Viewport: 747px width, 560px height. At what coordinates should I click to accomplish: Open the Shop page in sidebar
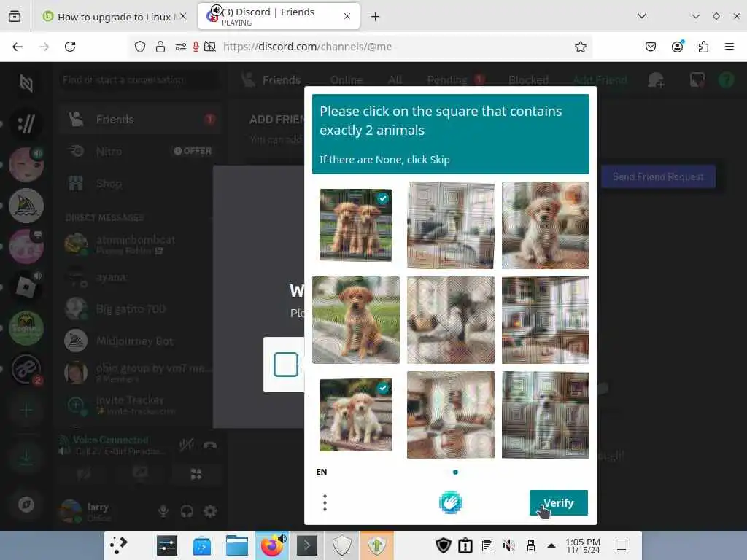(139, 183)
